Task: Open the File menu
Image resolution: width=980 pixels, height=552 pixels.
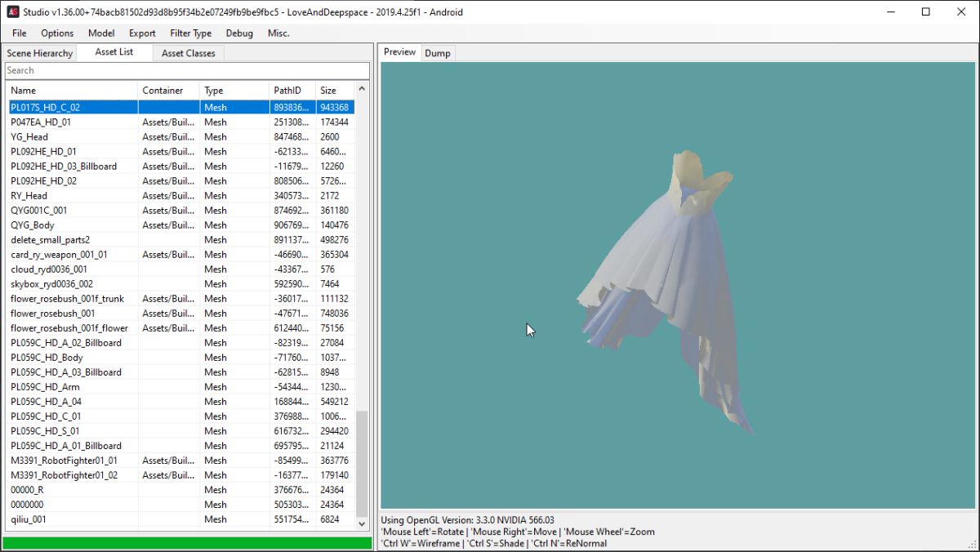Action: pos(20,33)
